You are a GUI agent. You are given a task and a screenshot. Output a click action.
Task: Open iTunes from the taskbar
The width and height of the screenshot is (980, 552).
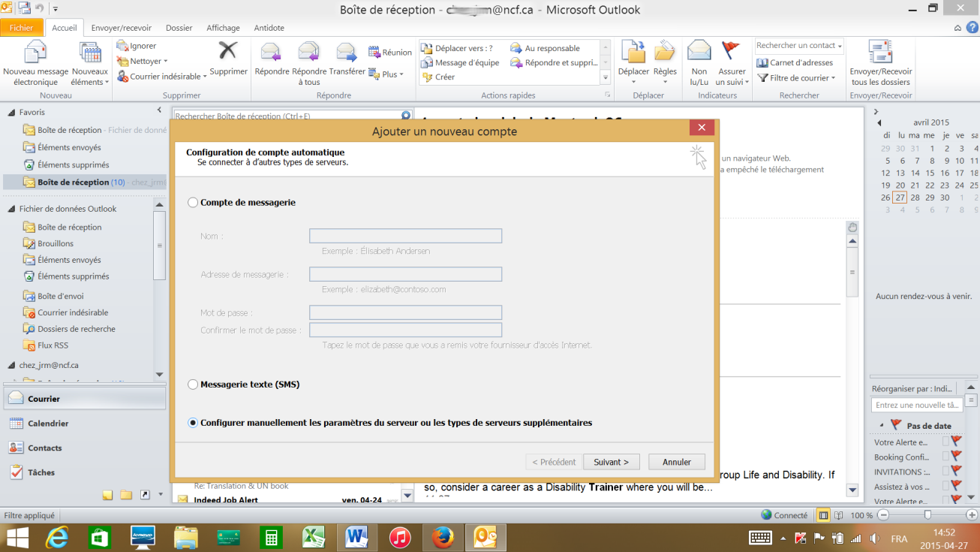(400, 538)
